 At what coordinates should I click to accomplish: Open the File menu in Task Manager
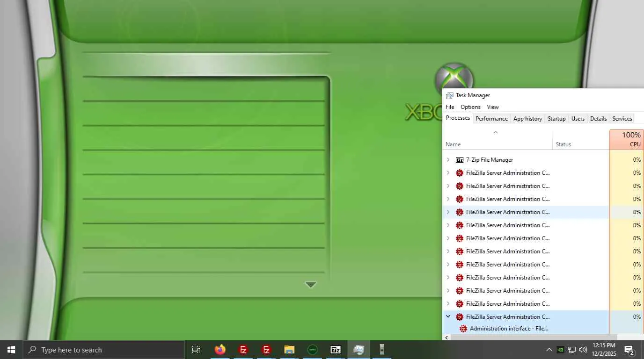450,107
